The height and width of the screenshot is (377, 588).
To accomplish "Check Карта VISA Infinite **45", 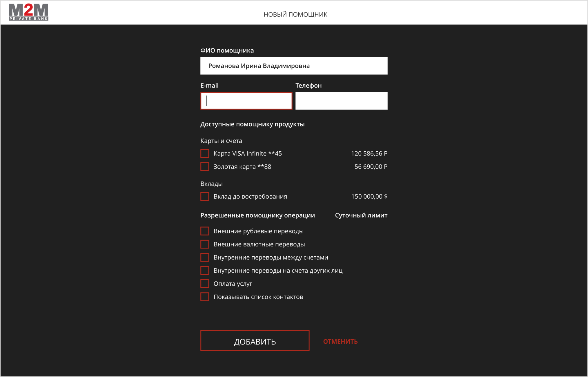I will (x=205, y=153).
